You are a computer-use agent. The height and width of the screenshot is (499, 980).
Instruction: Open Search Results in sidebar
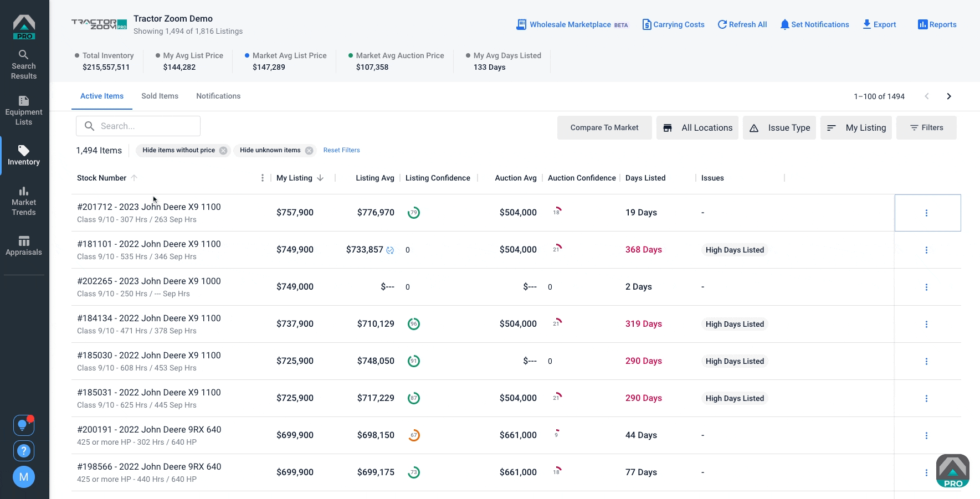24,65
